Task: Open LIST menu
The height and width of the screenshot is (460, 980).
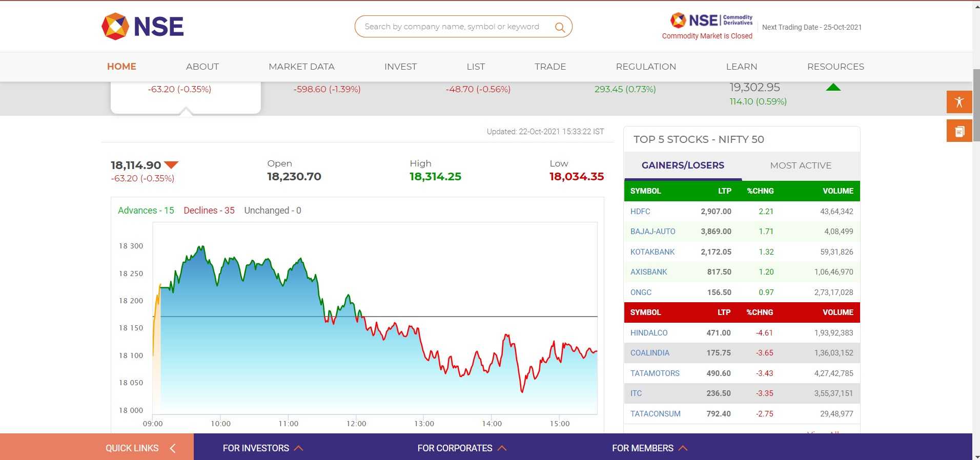Action: point(476,67)
